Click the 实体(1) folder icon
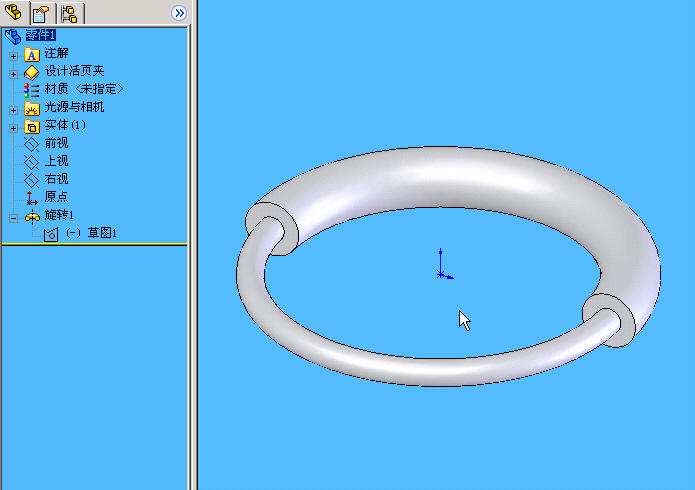The height and width of the screenshot is (490, 695). (x=31, y=127)
